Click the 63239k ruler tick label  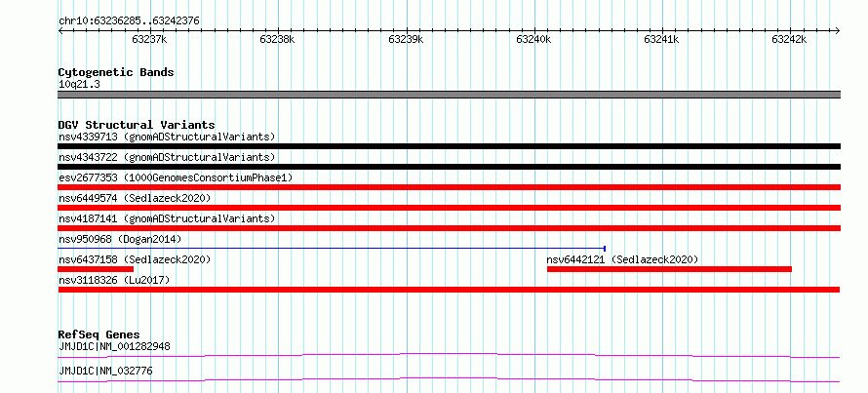(407, 40)
